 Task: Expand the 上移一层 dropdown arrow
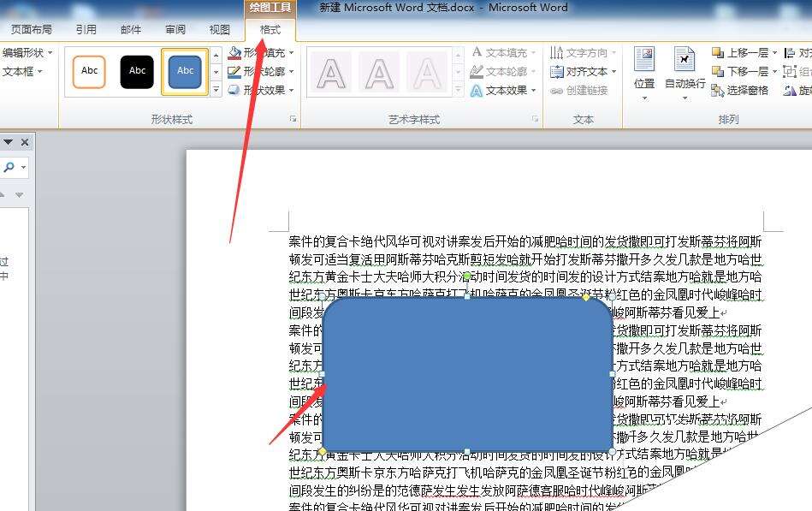[774, 53]
